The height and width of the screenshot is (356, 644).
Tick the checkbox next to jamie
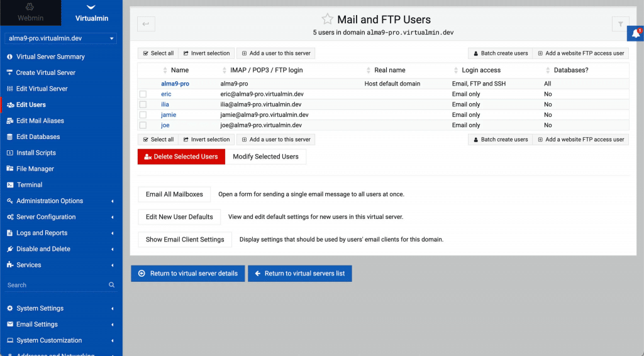pos(143,115)
